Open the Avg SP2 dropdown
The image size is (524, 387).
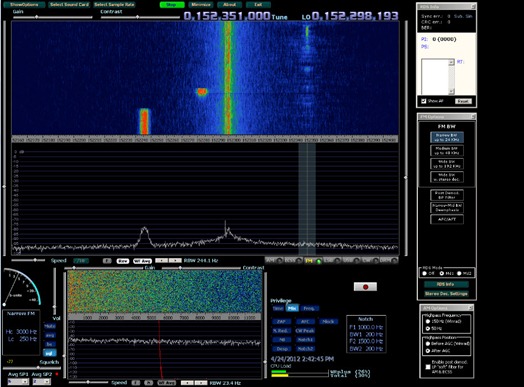(42, 381)
